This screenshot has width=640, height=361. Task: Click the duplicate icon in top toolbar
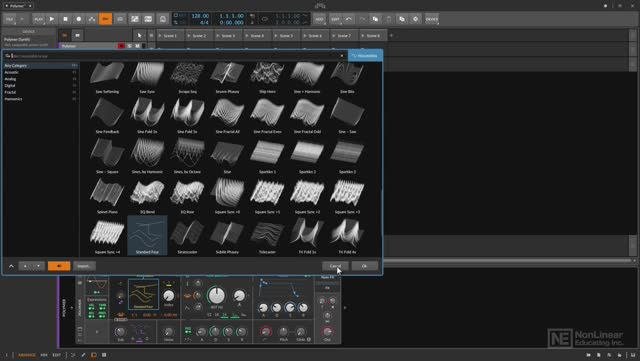[x=402, y=19]
